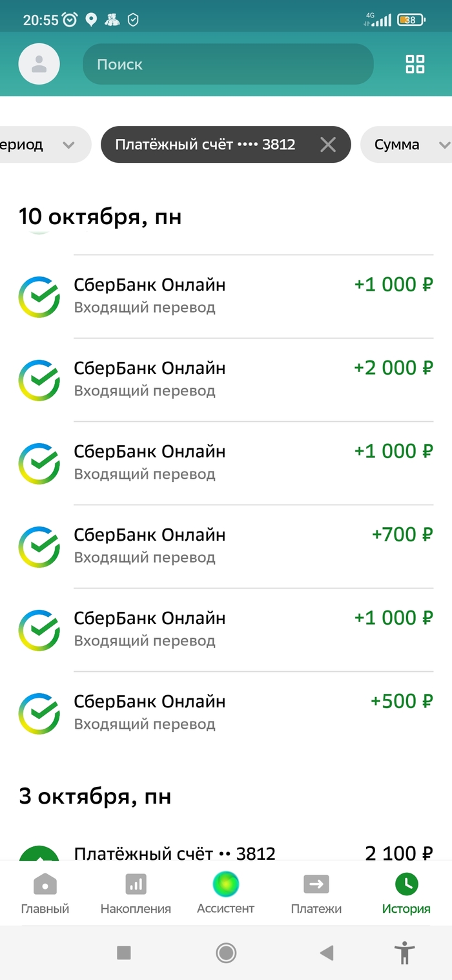The width and height of the screenshot is (452, 980).
Task: Open the user profile avatar
Action: (39, 64)
